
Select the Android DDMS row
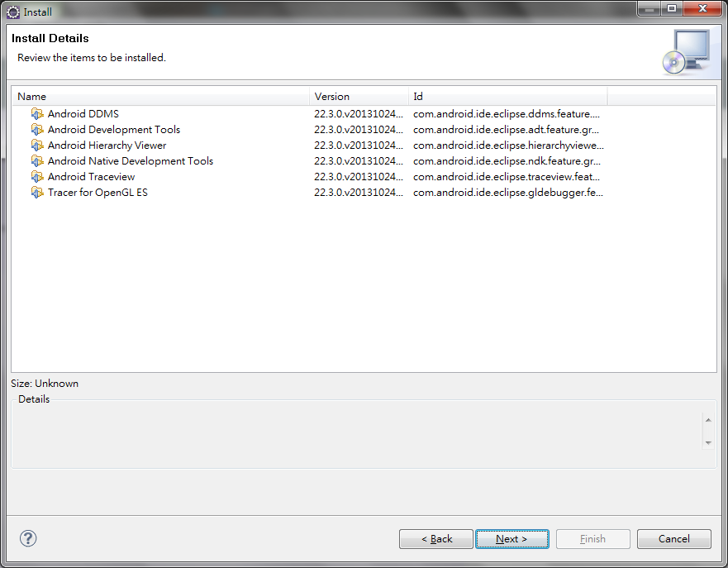click(364, 114)
